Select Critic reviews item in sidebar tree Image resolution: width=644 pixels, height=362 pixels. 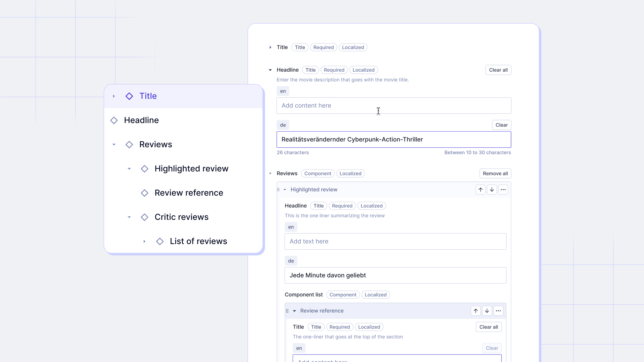pyautogui.click(x=182, y=217)
